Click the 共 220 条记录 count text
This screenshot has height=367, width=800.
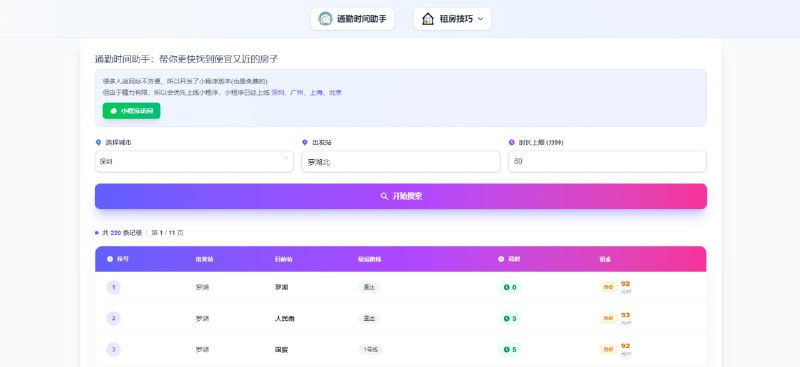[122, 233]
